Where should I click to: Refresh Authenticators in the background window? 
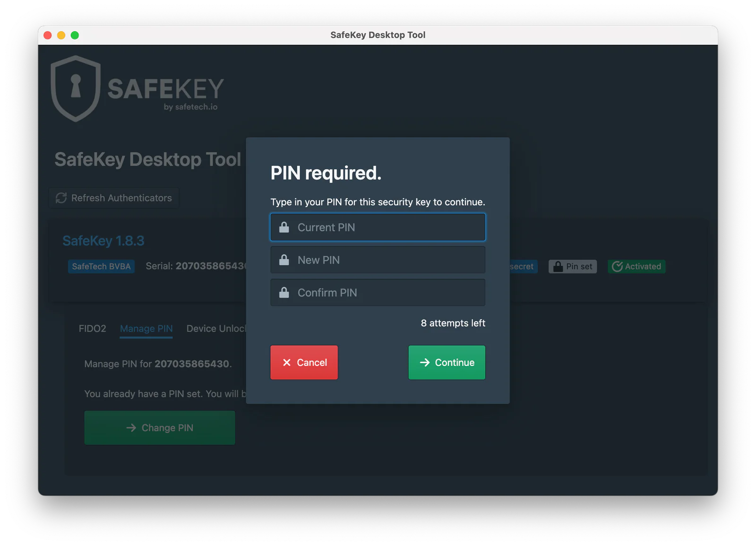click(x=114, y=198)
